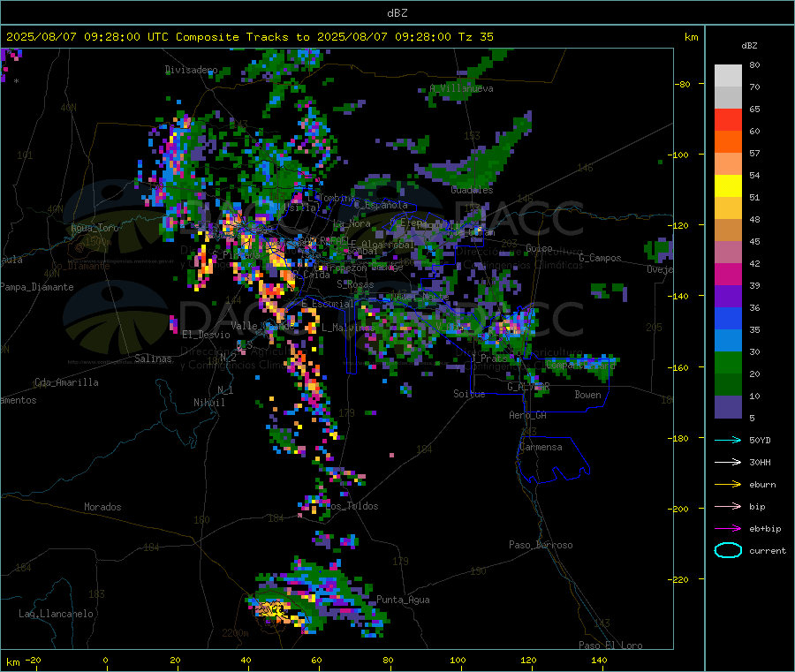Click the L_Malvinas map label

click(x=348, y=328)
